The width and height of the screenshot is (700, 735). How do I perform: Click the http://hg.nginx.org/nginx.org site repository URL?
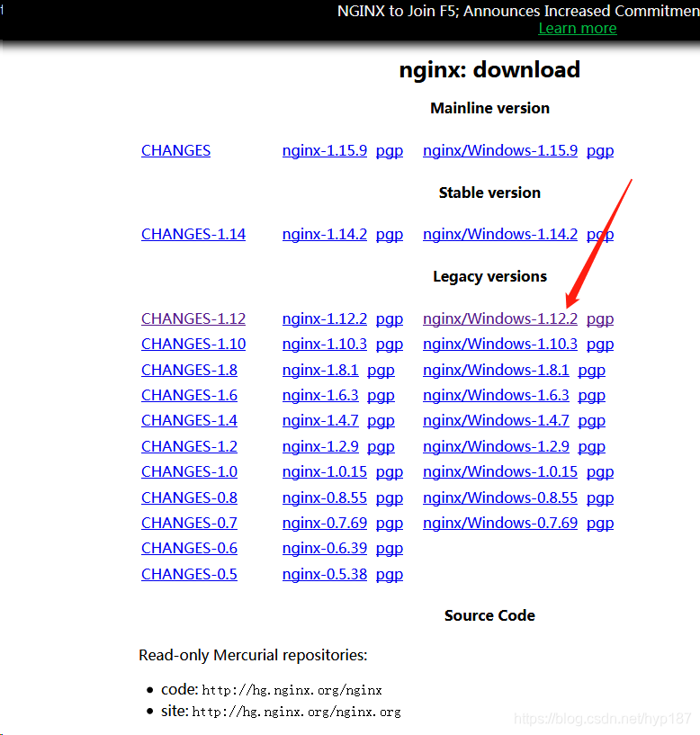click(x=296, y=712)
